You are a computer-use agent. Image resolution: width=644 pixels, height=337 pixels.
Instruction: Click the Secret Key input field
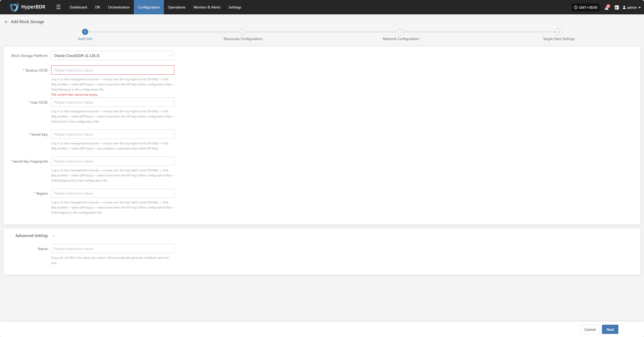tap(113, 134)
